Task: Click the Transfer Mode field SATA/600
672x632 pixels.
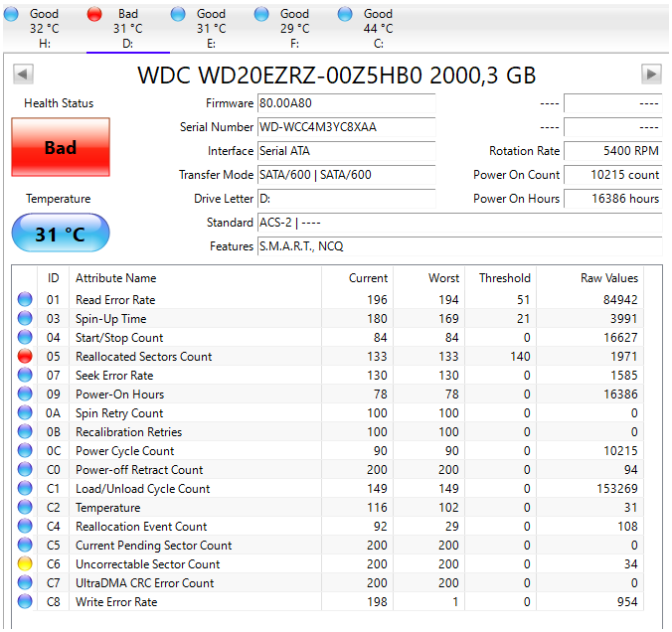Action: coord(346,175)
